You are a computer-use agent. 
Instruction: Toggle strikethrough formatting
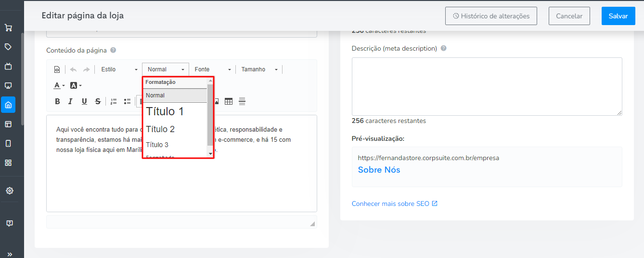98,101
